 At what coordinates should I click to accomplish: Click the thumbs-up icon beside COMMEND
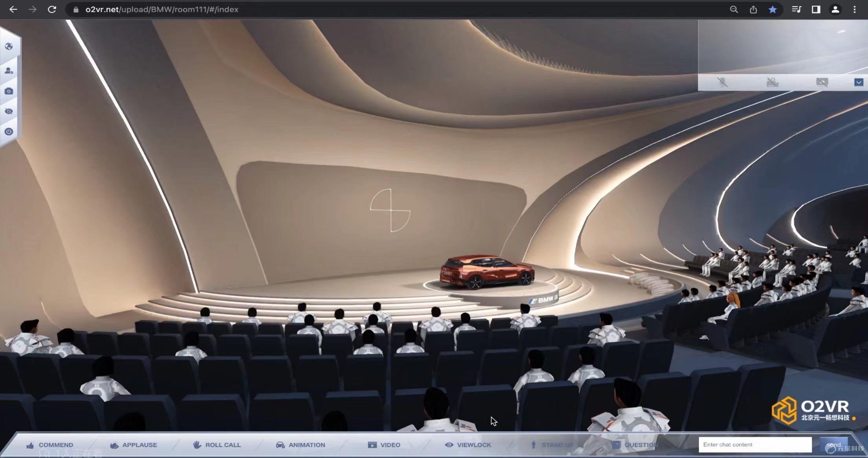[30, 445]
